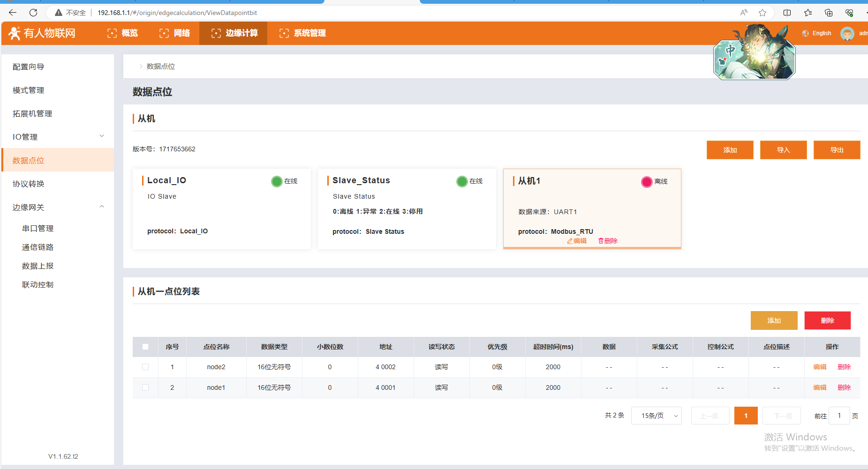Click the red 删除 button above table

click(x=827, y=320)
